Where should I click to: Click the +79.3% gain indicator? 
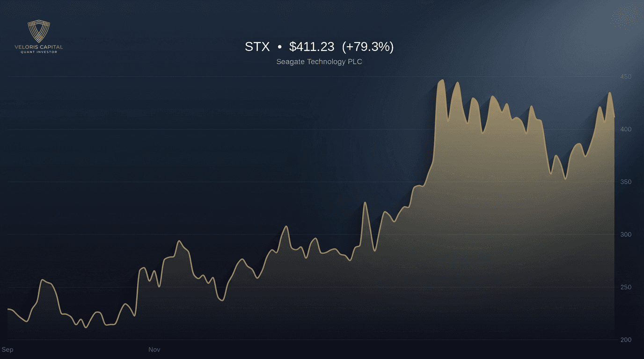369,47
